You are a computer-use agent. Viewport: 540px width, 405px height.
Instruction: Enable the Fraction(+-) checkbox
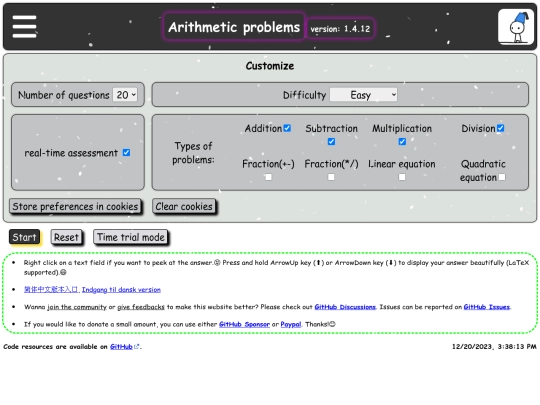pos(268,177)
